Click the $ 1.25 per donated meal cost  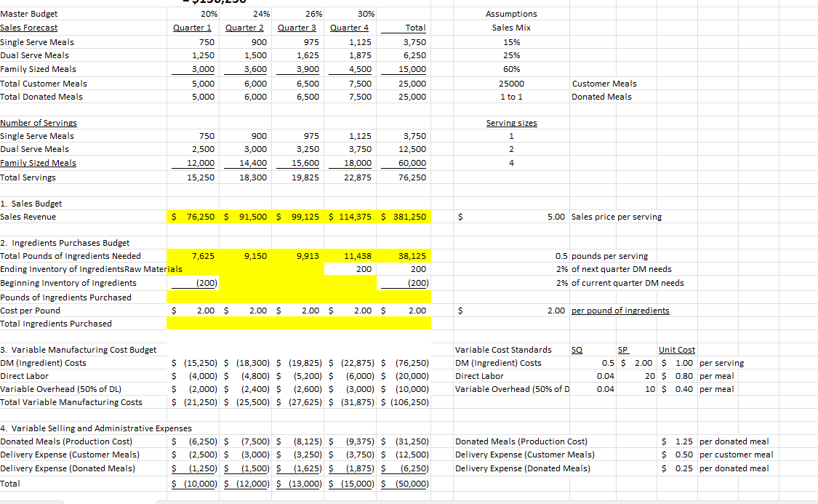[677, 441]
